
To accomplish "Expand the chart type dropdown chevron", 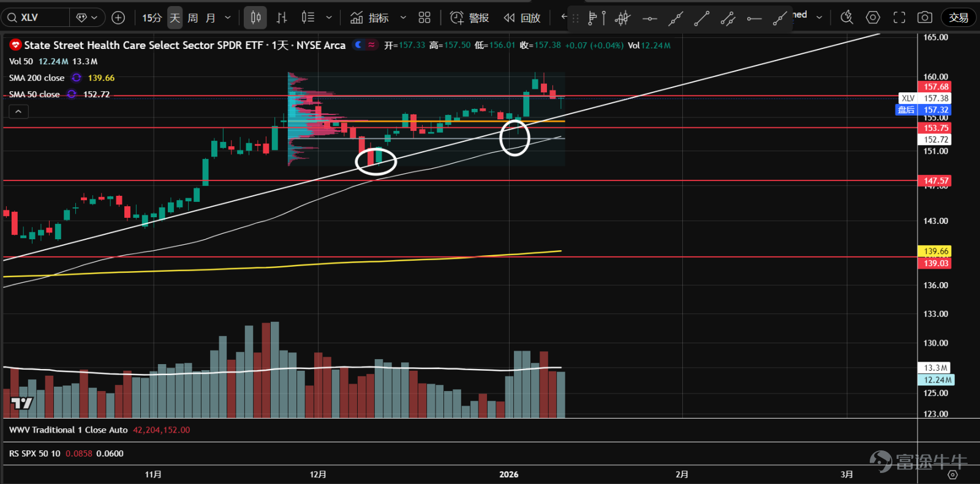I will click(x=329, y=18).
